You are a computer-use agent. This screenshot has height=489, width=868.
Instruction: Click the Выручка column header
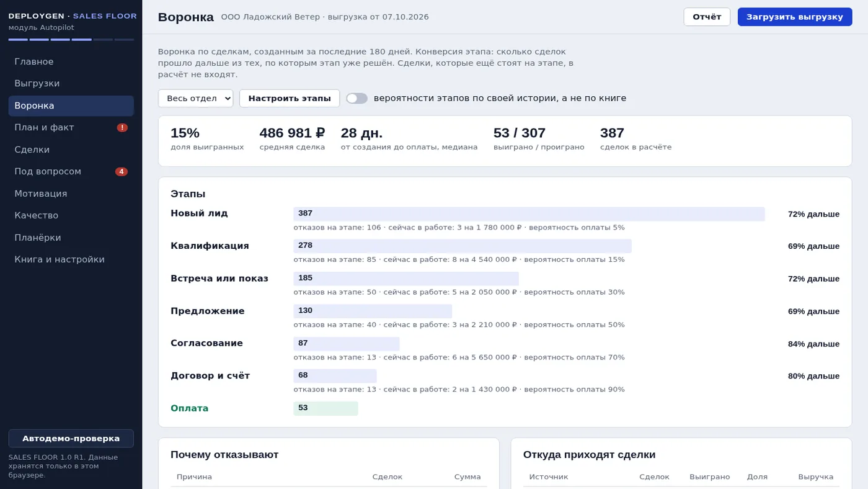815,477
